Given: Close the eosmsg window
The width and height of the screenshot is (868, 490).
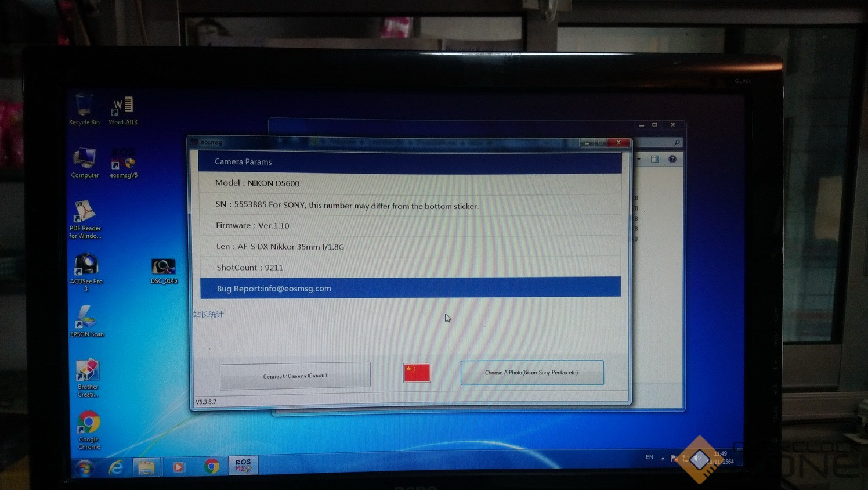Looking at the screenshot, I should tap(619, 142).
